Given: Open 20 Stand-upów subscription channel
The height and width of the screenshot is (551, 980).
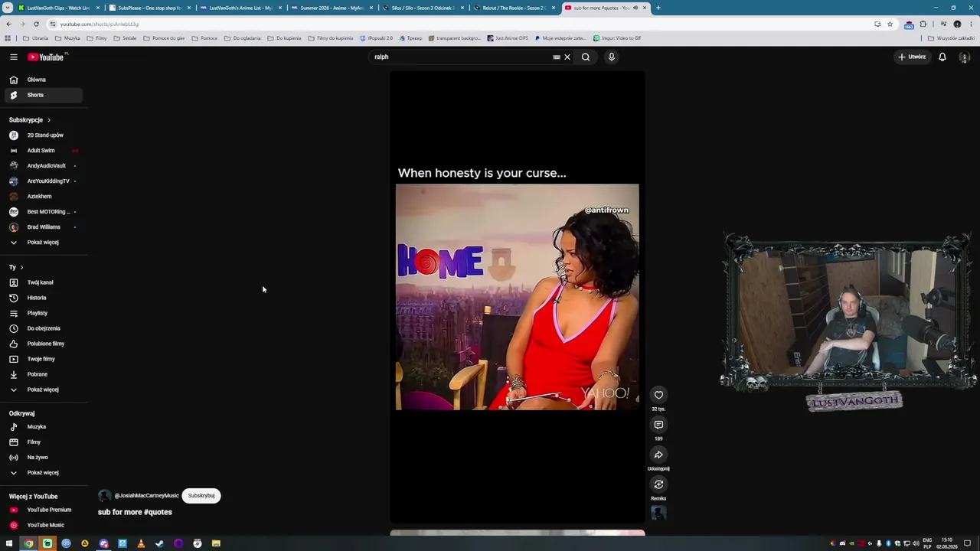Looking at the screenshot, I should [42, 135].
